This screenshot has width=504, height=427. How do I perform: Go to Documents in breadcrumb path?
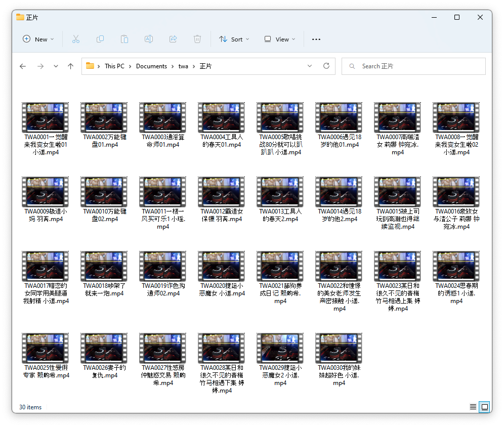pos(151,66)
